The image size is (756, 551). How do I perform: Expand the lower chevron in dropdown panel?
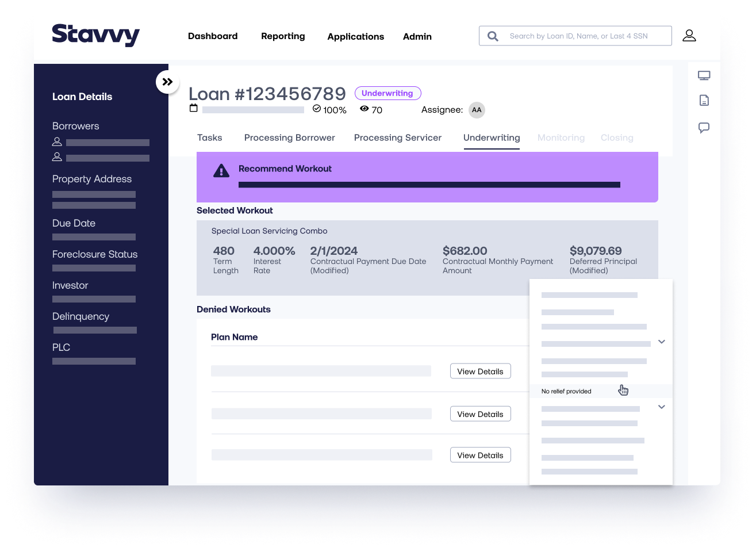[662, 407]
